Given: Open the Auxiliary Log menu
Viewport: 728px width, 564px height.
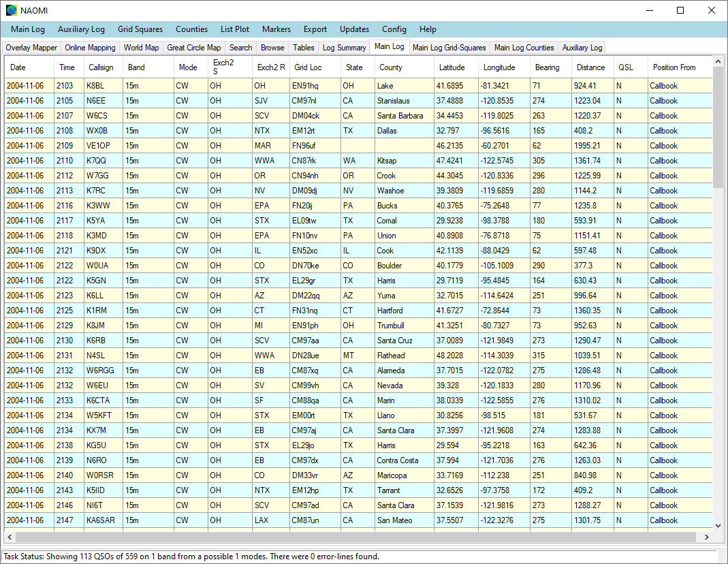Looking at the screenshot, I should (81, 29).
